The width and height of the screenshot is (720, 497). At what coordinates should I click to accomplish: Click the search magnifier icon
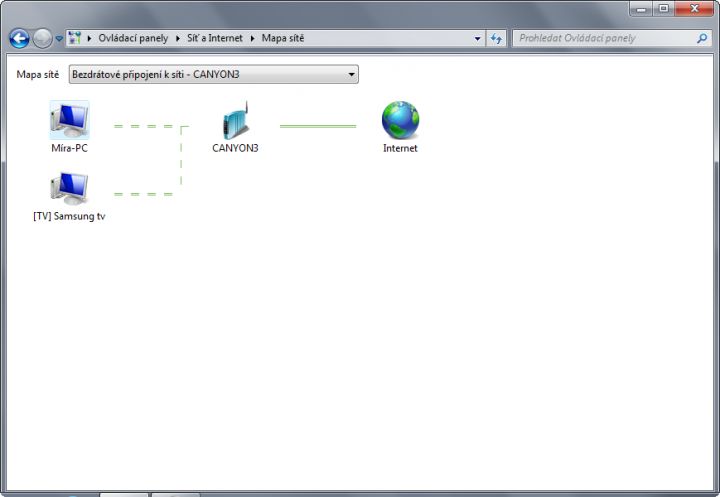pyautogui.click(x=702, y=39)
